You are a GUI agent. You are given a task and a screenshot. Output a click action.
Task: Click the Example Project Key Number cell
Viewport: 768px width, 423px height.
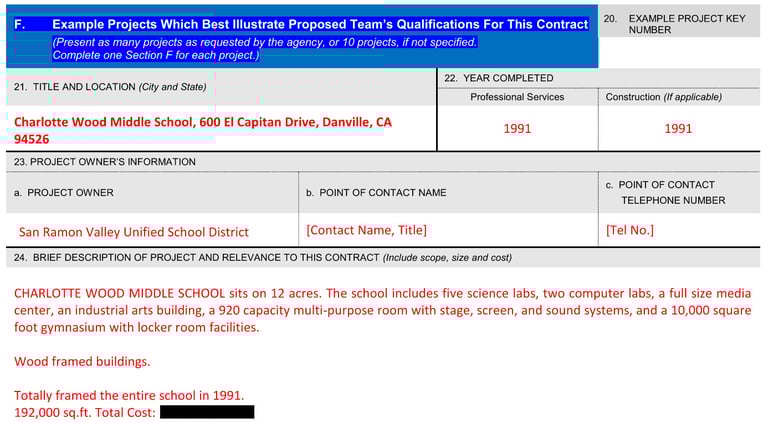(x=679, y=24)
